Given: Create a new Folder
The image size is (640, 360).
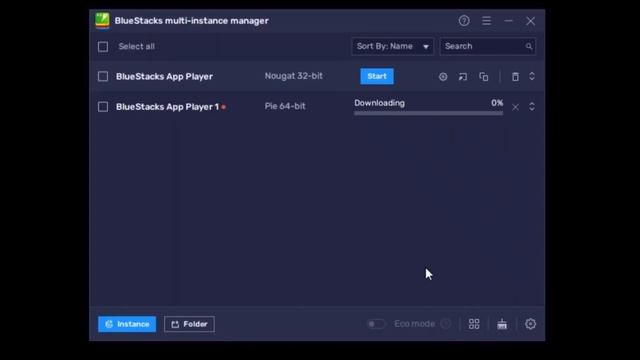Looking at the screenshot, I should 189,324.
